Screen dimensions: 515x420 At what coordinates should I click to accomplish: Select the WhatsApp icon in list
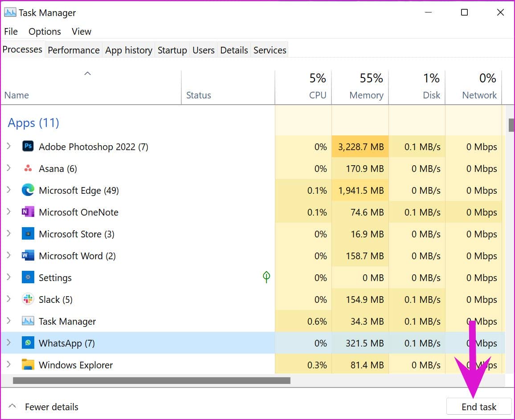point(28,343)
